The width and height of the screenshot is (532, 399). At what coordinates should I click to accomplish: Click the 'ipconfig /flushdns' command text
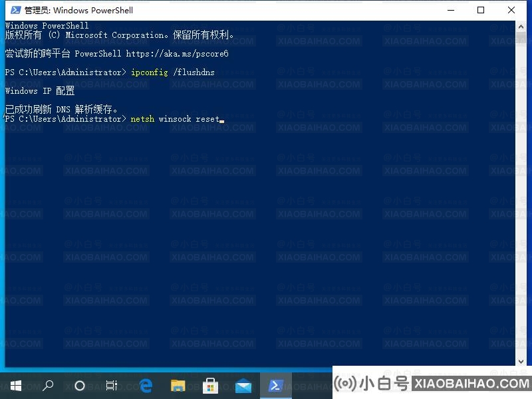(173, 72)
